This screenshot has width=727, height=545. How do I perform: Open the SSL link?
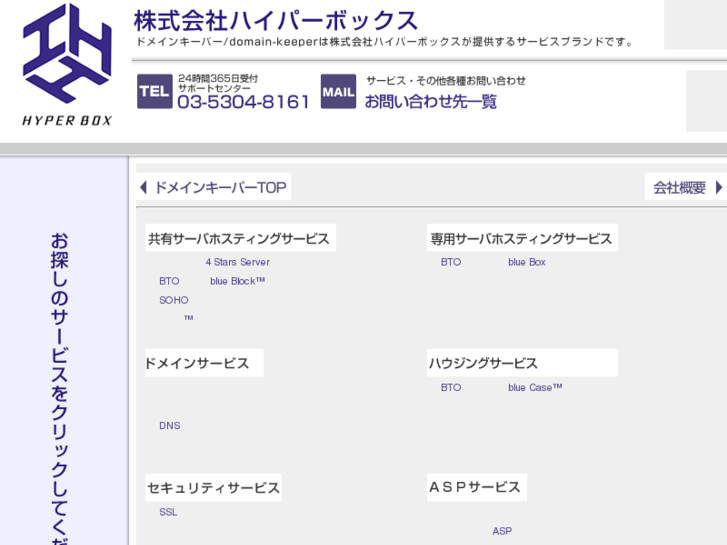point(168,512)
